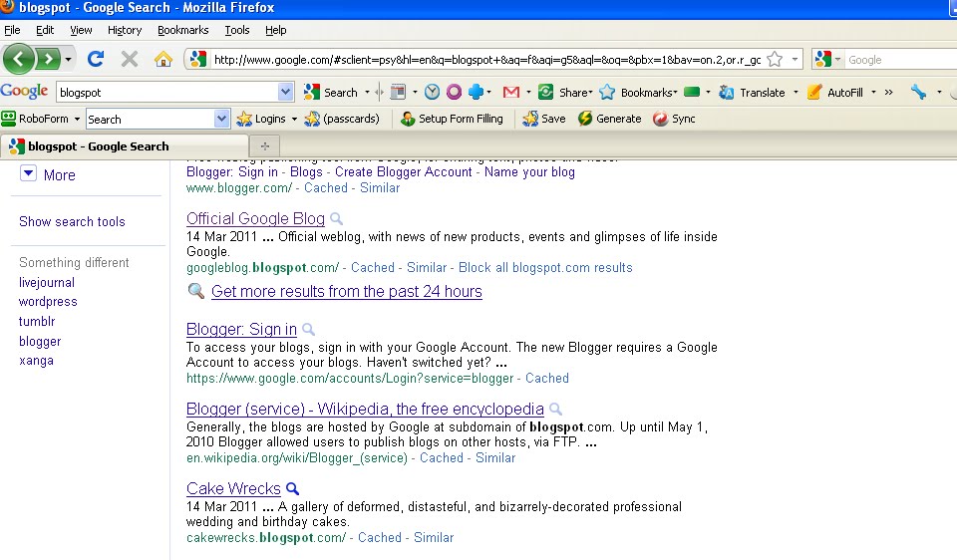Bookmark this page with the star in address bar
The image size is (957, 560).
click(x=775, y=59)
